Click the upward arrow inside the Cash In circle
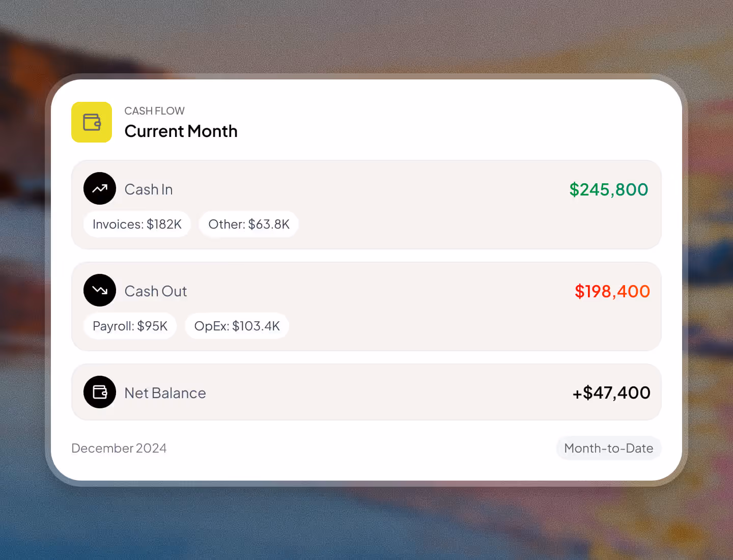Viewport: 733px width, 560px height. point(100,188)
